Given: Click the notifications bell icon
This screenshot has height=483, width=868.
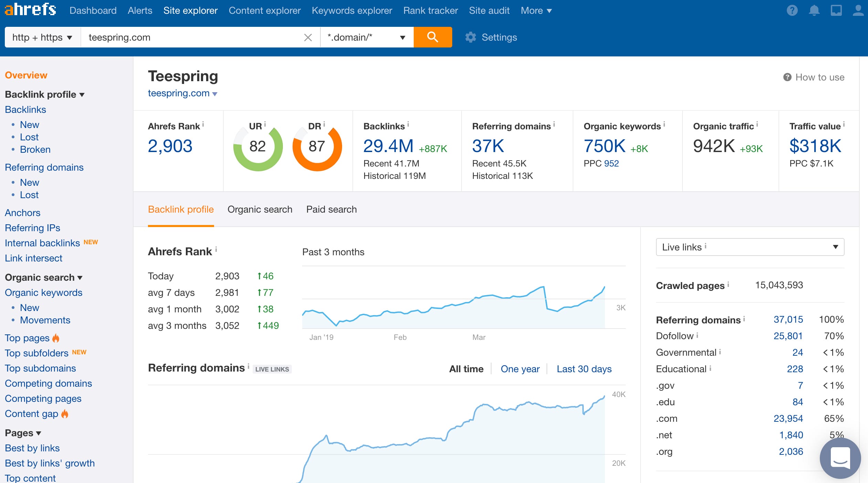Looking at the screenshot, I should [814, 11].
